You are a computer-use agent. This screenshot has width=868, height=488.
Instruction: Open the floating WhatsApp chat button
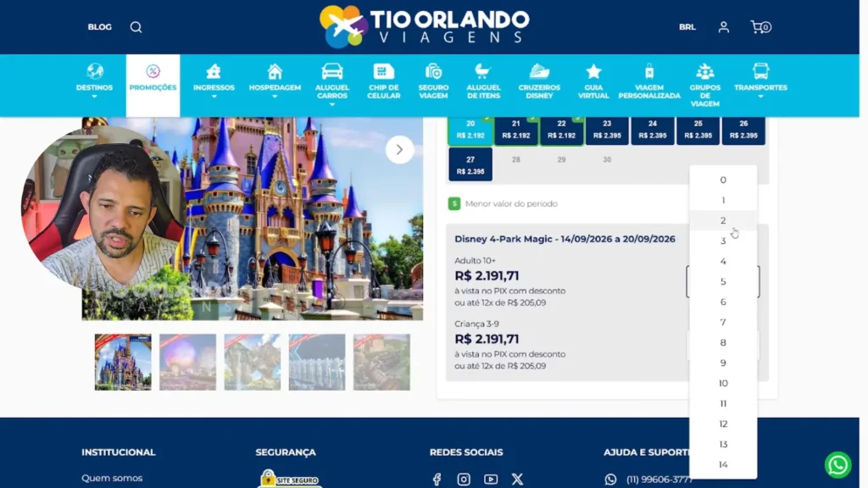[x=838, y=465]
